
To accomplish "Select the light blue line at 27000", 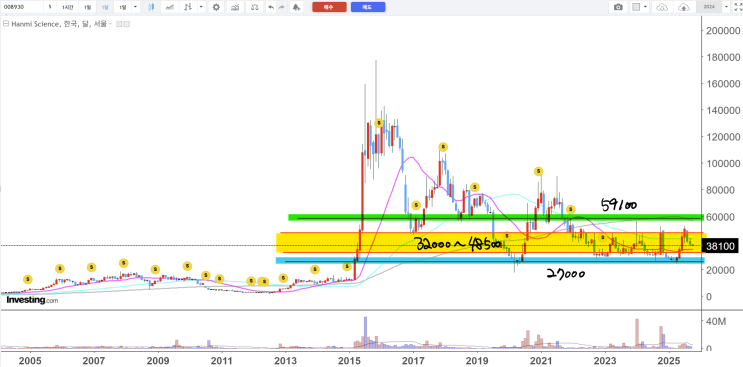I will pyautogui.click(x=490, y=260).
